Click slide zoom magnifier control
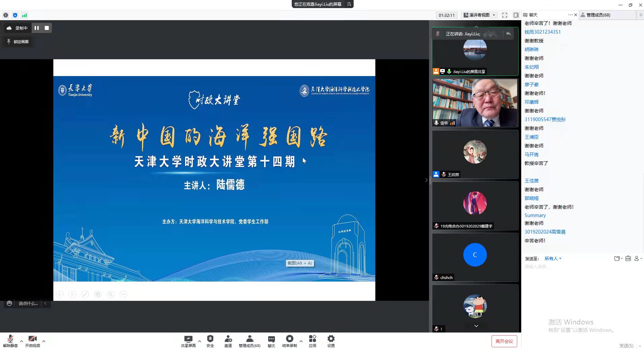Image resolution: width=644 pixels, height=349 pixels. coord(110,294)
